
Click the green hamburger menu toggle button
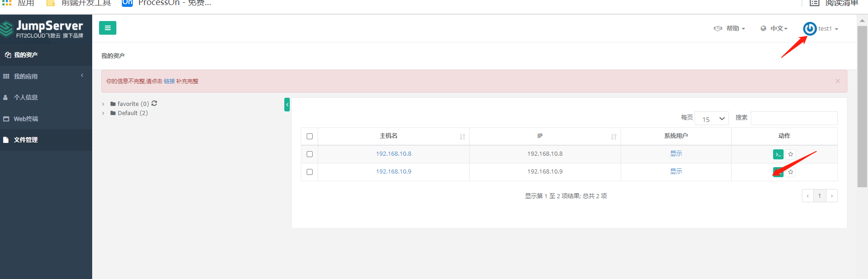[108, 28]
